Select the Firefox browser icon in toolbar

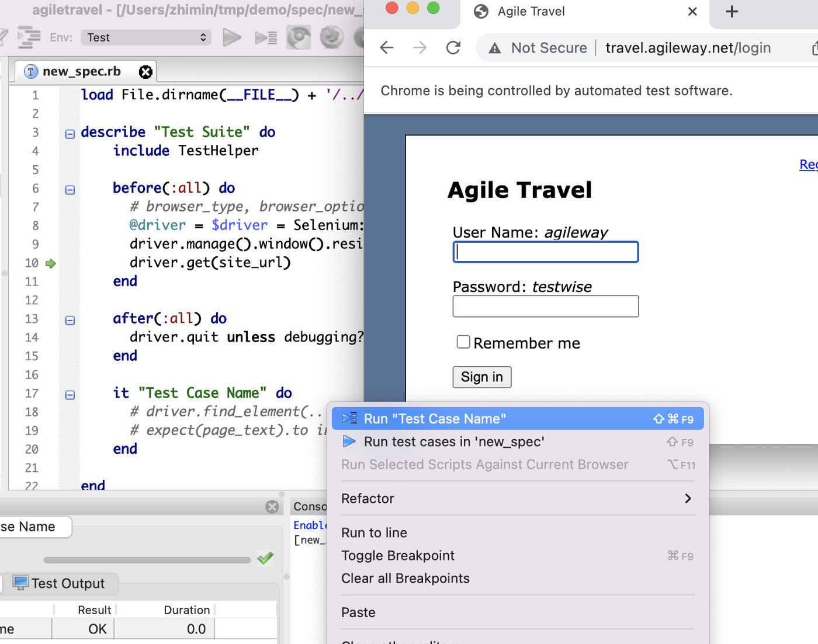331,37
